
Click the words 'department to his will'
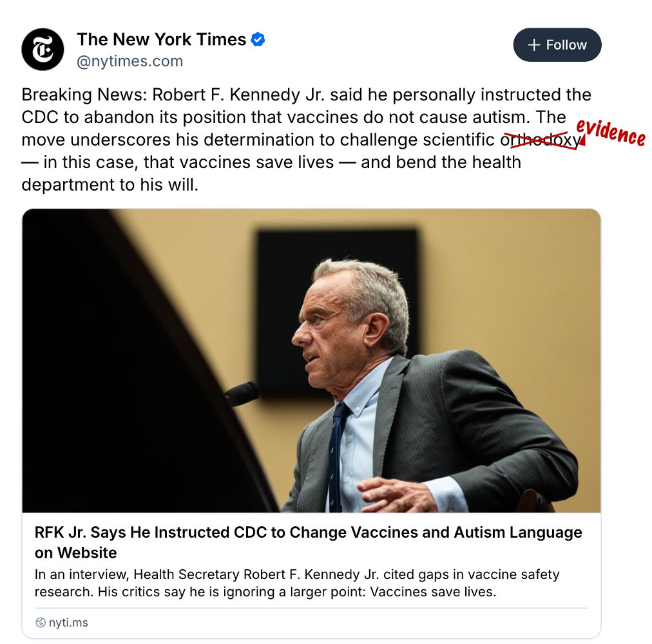[x=110, y=185]
